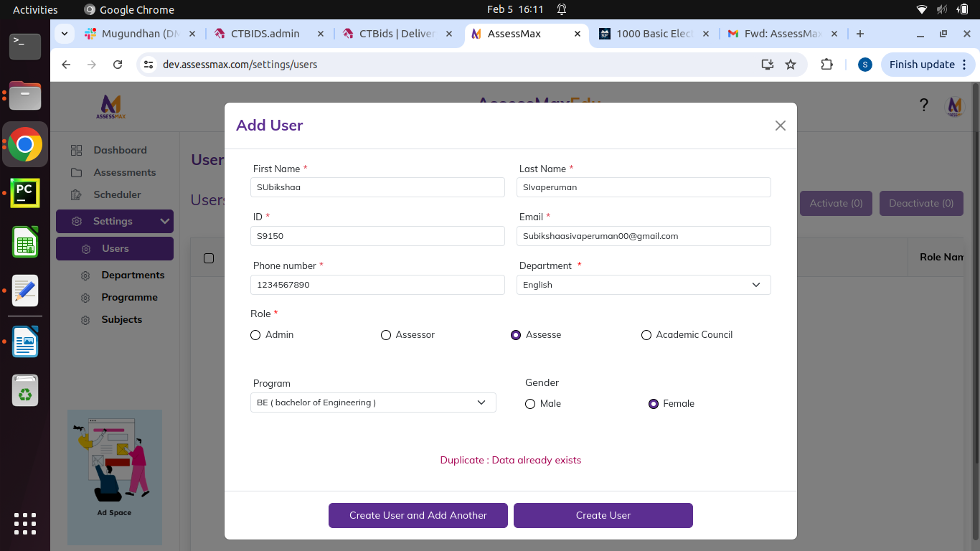Select the Admin role radio button
Screen dimensions: 980x551
pos(255,335)
